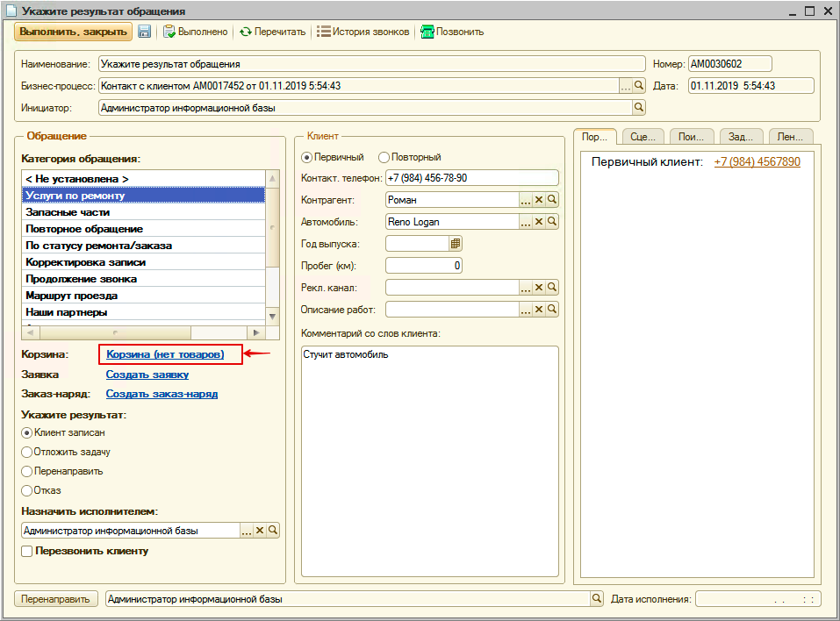
Task: Click the save diskette icon in toolbar
Action: click(144, 32)
